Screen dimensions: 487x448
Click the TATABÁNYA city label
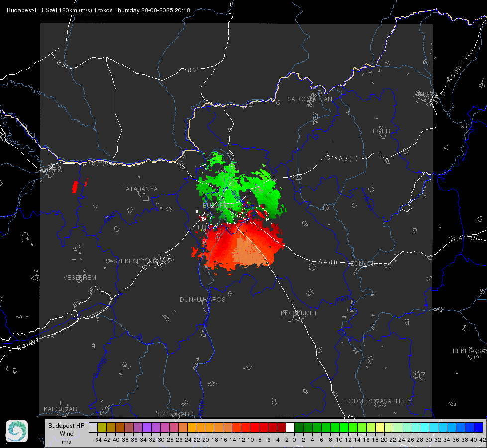(x=140, y=189)
